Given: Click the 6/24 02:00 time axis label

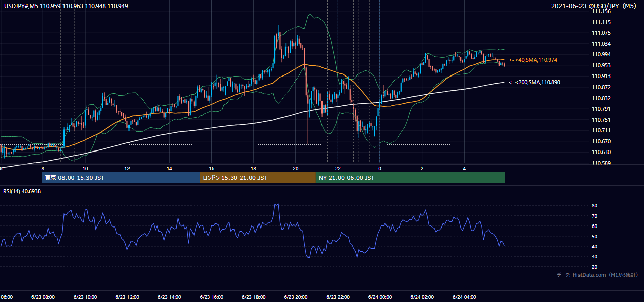Looking at the screenshot, I should coord(422,297).
